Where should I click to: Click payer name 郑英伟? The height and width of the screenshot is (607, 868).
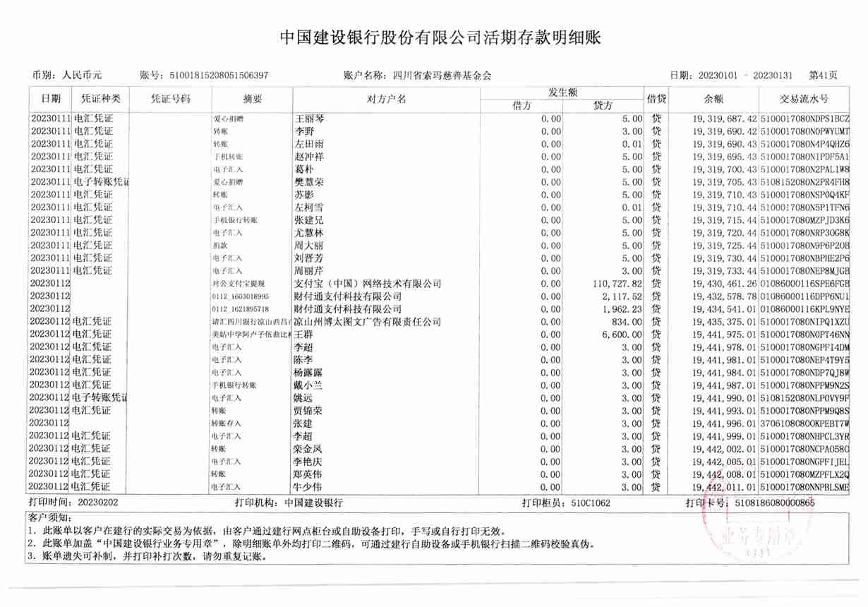coord(308,474)
